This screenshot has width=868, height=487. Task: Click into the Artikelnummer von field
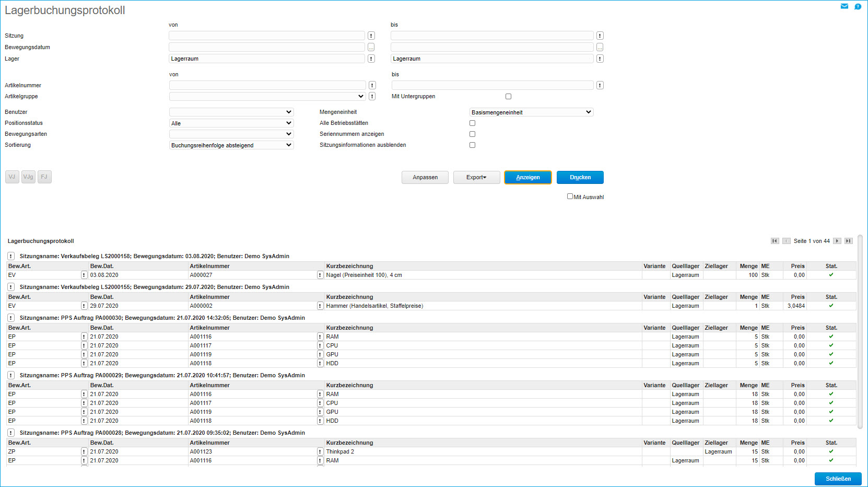click(x=267, y=85)
